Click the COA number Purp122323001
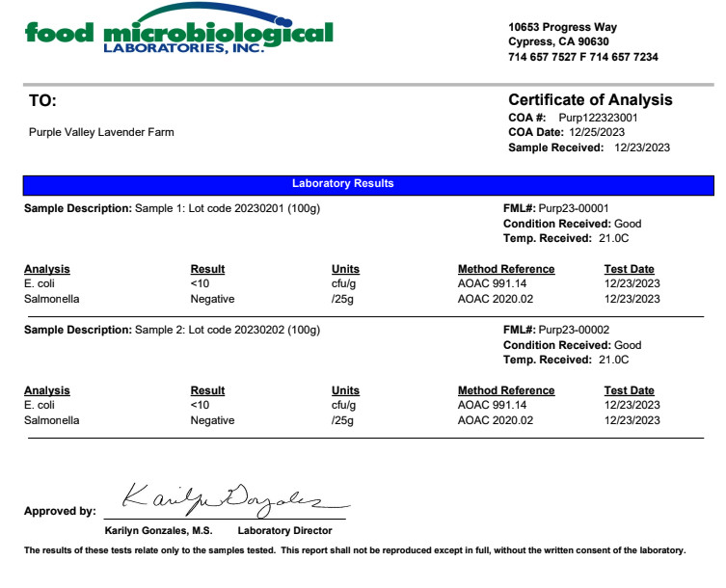The image size is (726, 588). point(598,118)
